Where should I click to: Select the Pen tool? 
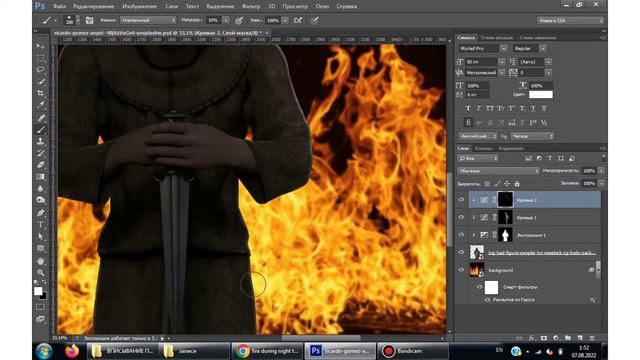point(40,213)
